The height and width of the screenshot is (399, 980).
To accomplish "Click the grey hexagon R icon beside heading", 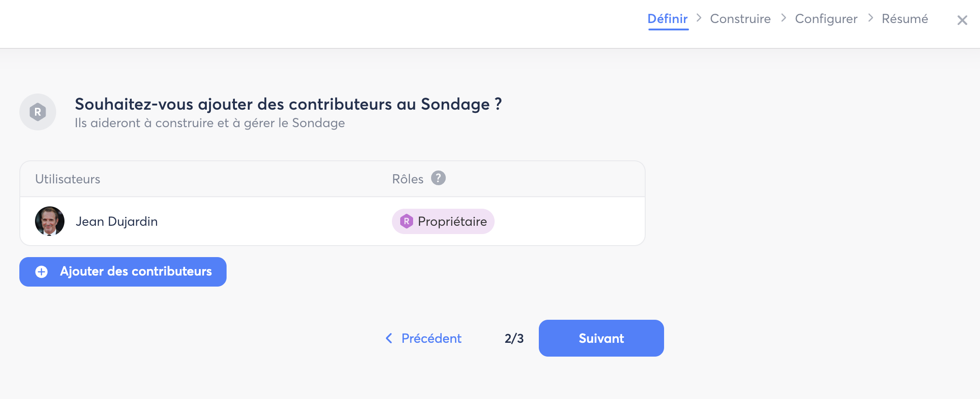I will 38,112.
